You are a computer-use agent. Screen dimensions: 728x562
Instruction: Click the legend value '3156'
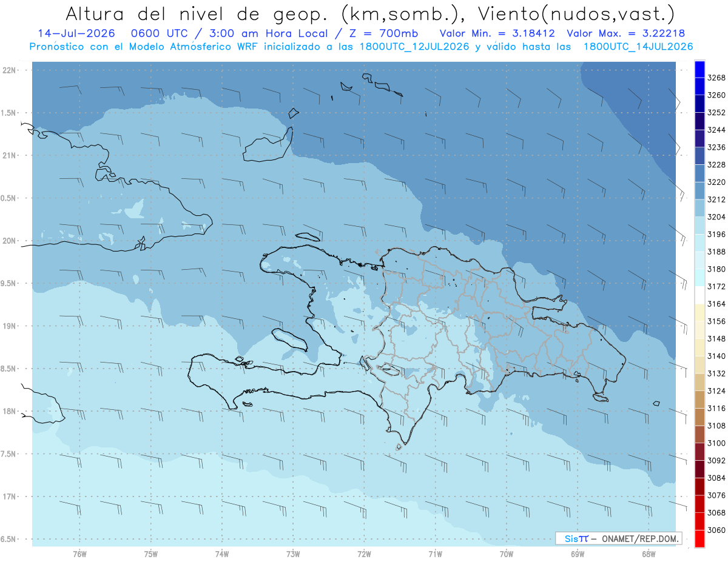(x=716, y=321)
